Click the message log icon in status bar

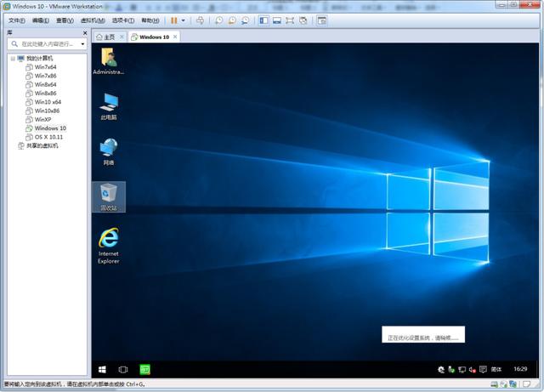pos(527,384)
